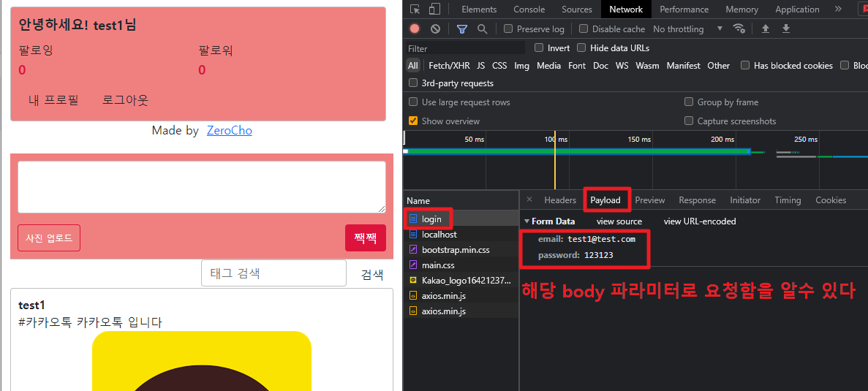Click 내 프로필 link

53,100
